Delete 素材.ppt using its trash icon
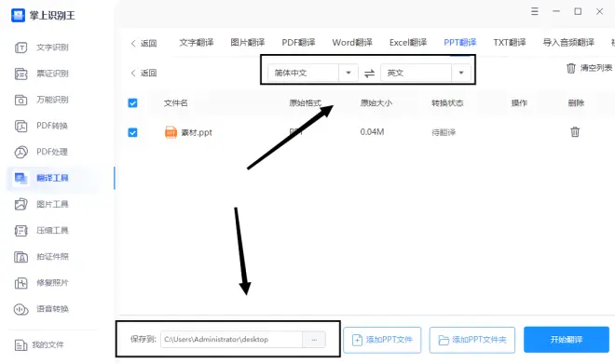The image size is (615, 364). point(575,132)
